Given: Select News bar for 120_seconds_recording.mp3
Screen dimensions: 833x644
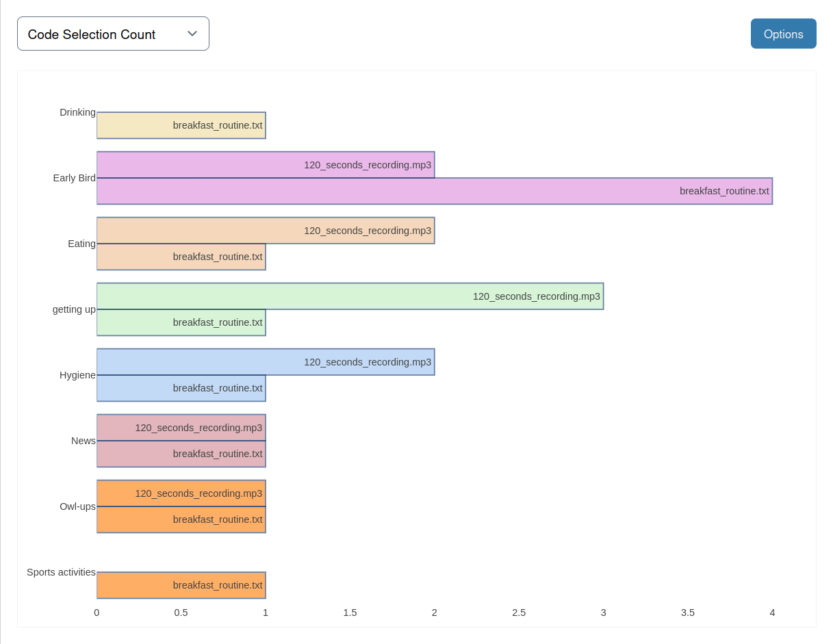Looking at the screenshot, I should click(x=181, y=428).
